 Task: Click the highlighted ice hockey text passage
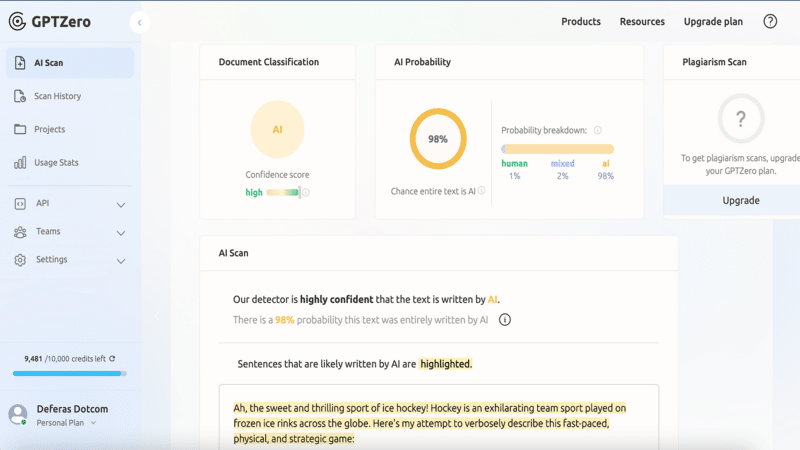point(430,423)
